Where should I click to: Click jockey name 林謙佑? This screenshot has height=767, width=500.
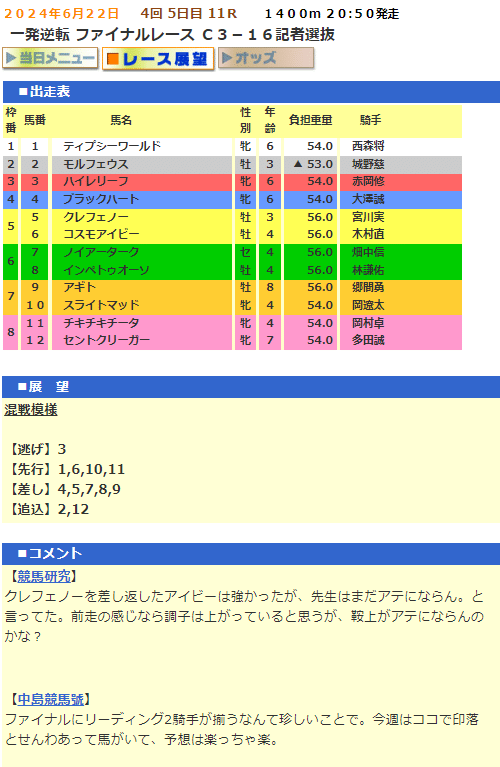[368, 270]
